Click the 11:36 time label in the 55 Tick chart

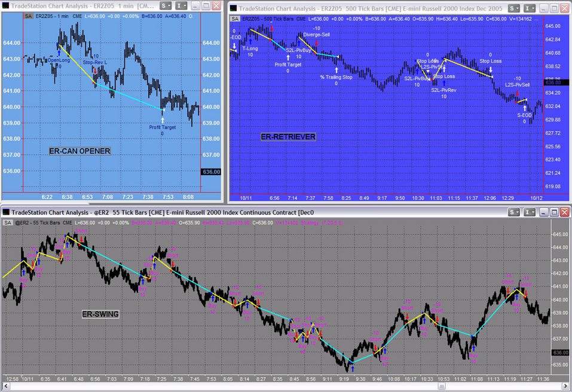(543, 379)
